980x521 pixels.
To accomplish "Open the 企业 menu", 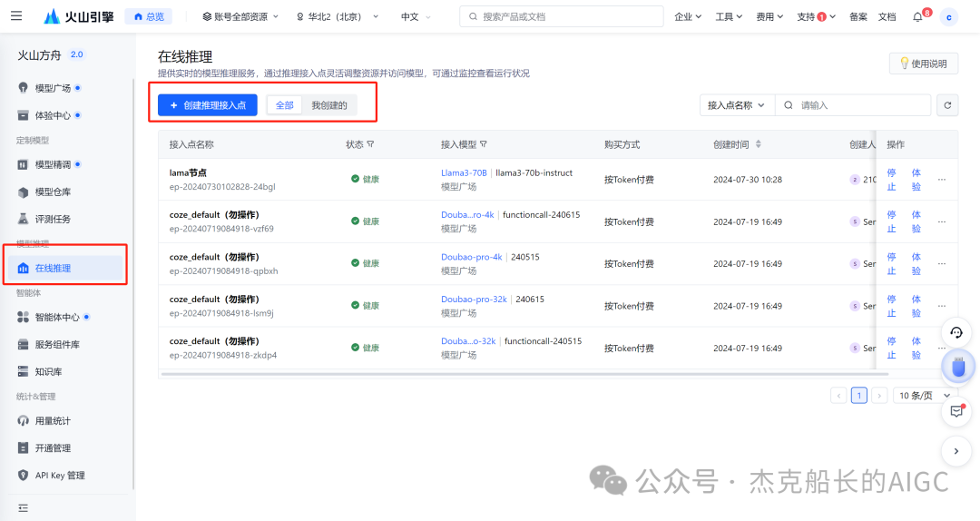I will click(688, 17).
